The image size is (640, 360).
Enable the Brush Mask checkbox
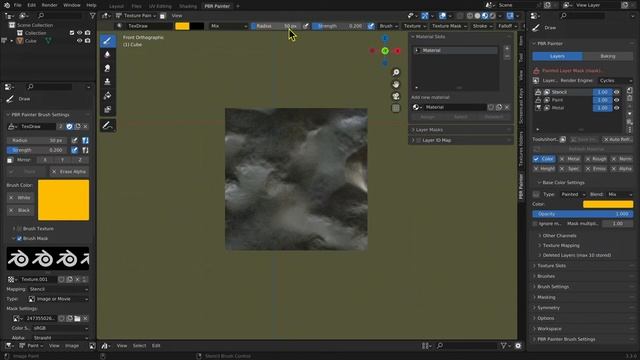coord(19,238)
